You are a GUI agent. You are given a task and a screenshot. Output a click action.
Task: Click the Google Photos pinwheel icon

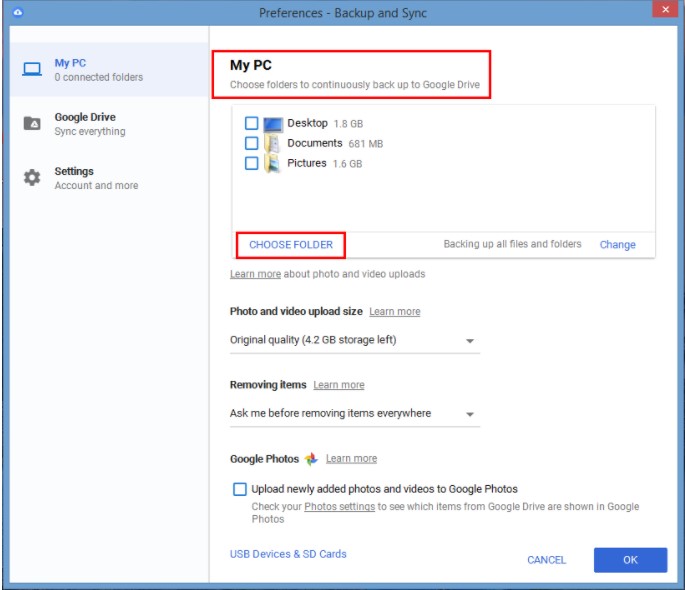311,459
